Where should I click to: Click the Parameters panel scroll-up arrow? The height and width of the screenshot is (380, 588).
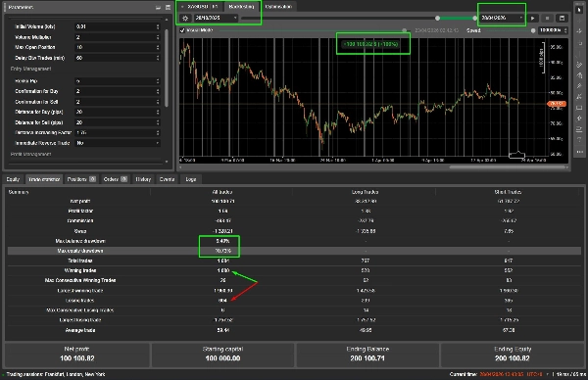coord(167,20)
